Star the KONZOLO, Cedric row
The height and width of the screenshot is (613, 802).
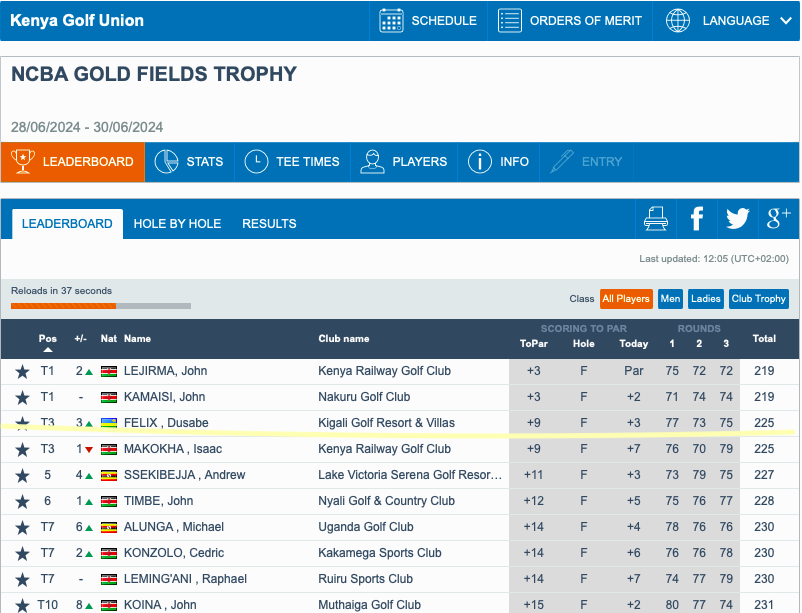(x=22, y=554)
